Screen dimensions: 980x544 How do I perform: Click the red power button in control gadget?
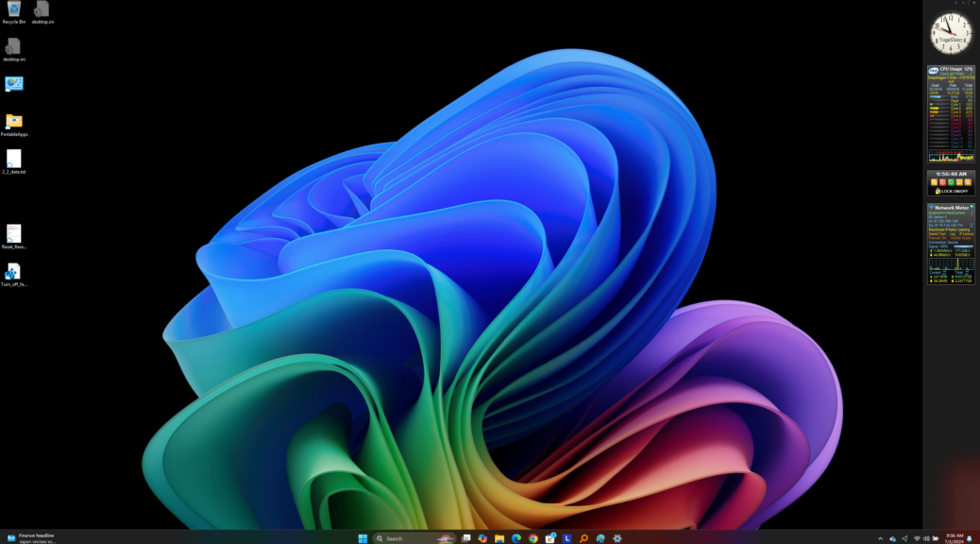click(942, 182)
